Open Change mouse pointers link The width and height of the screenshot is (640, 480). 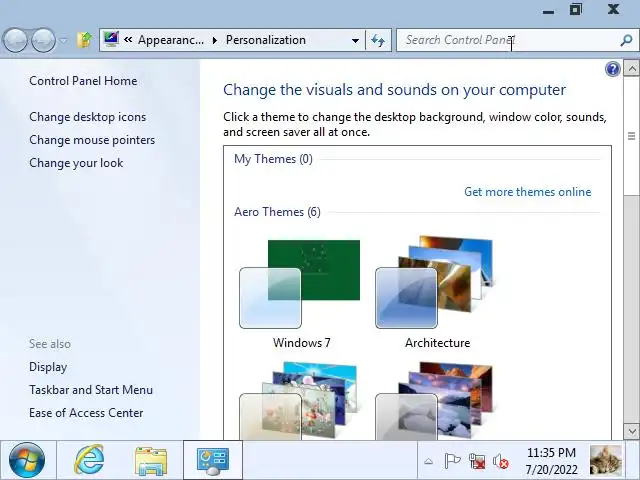click(x=92, y=140)
